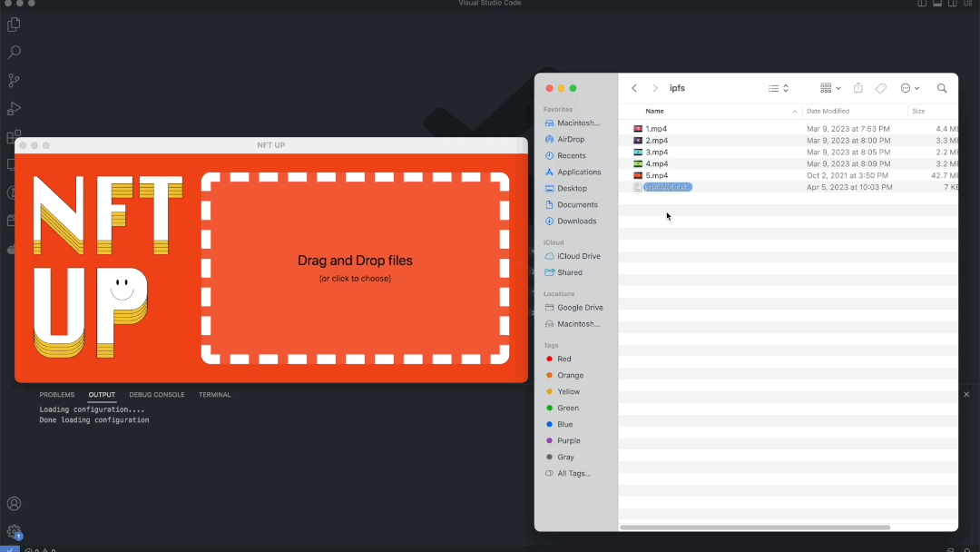Switch to the DEBUG CONSOLE tab
The height and width of the screenshot is (552, 980).
[157, 395]
